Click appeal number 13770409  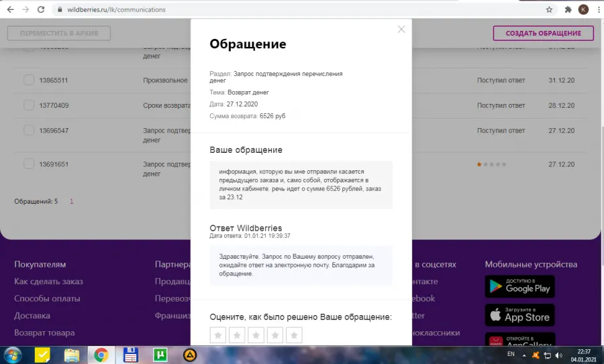(54, 105)
